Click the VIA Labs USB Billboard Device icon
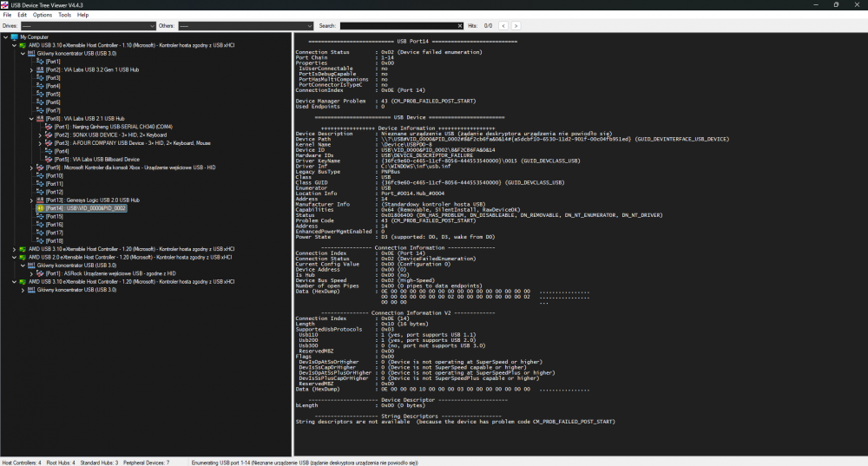Viewport: 868px width, 466px height. [49, 160]
